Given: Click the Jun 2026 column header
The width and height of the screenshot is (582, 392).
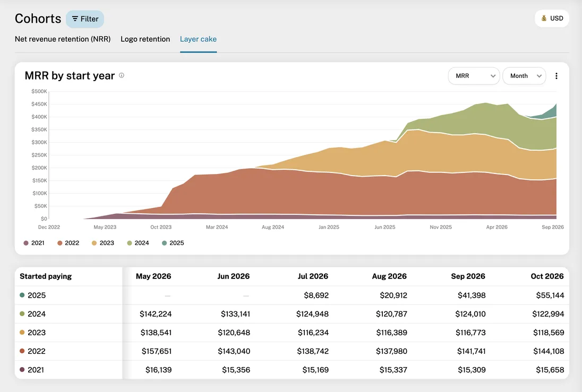Looking at the screenshot, I should [x=234, y=276].
